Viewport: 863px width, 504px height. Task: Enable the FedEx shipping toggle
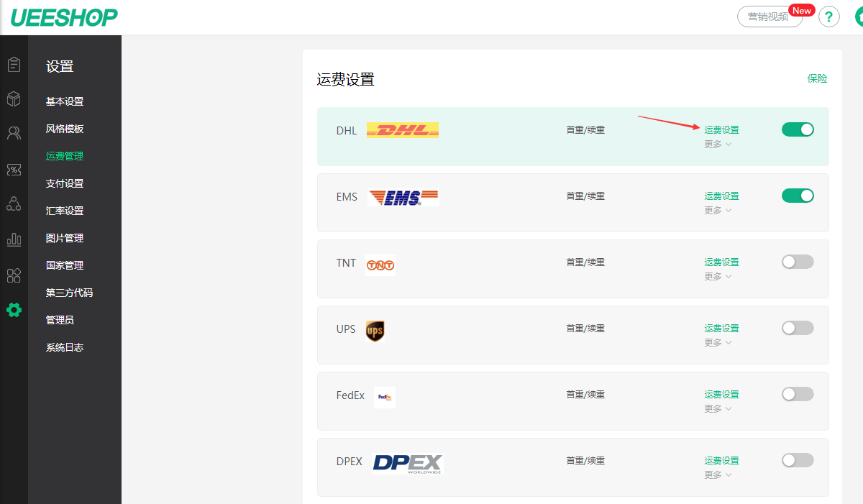pyautogui.click(x=798, y=394)
